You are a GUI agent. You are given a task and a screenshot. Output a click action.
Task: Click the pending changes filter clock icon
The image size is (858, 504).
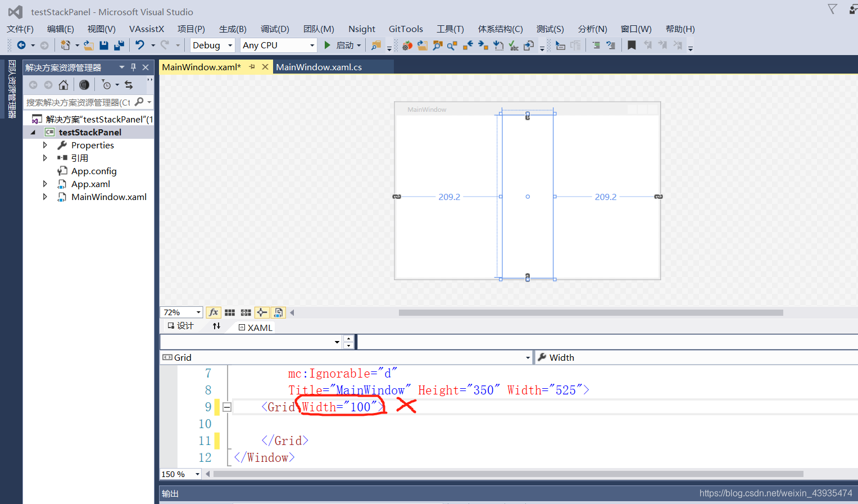pos(107,85)
